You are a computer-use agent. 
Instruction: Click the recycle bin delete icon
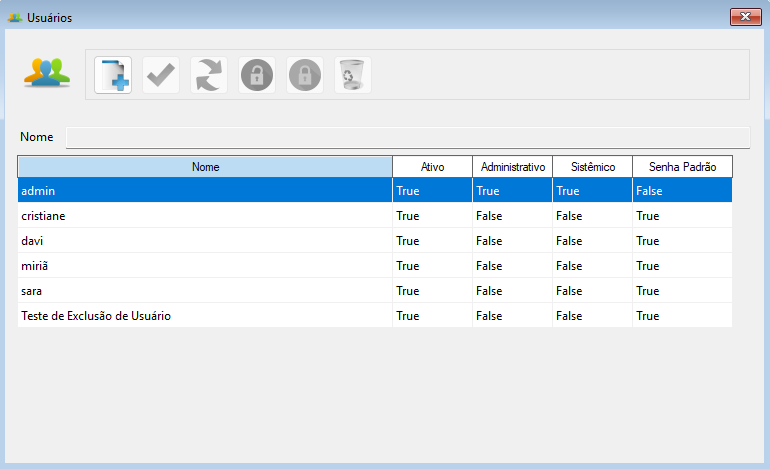pyautogui.click(x=353, y=75)
